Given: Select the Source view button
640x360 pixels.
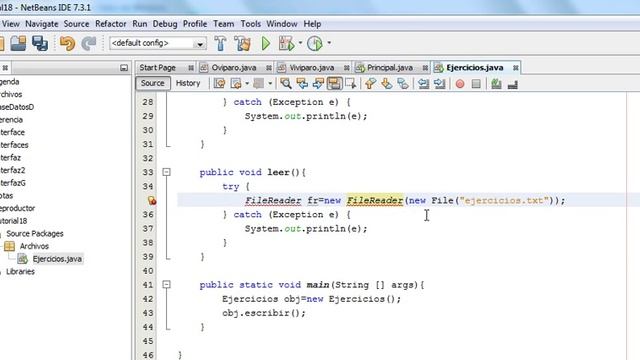Looking at the screenshot, I should 153,83.
